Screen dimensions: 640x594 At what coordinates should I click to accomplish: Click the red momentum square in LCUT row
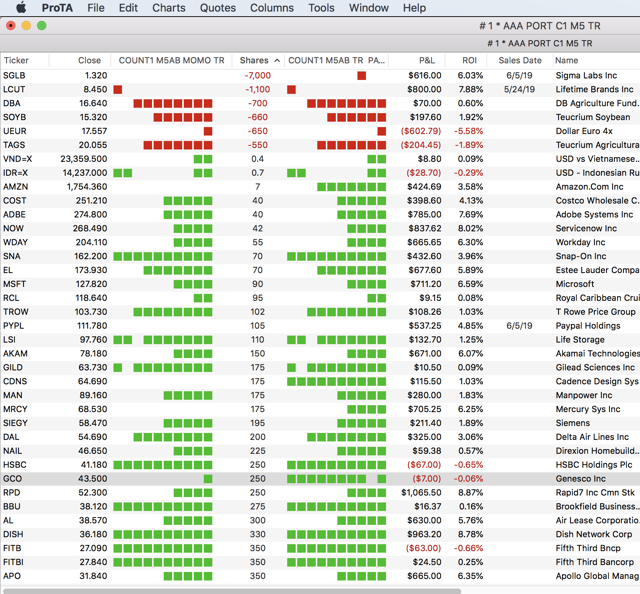coord(118,89)
